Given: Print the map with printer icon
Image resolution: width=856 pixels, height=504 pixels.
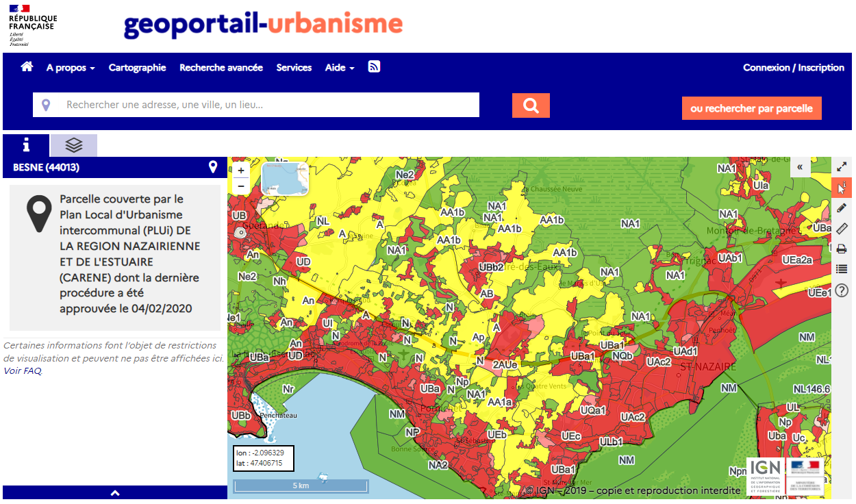Looking at the screenshot, I should [842, 249].
